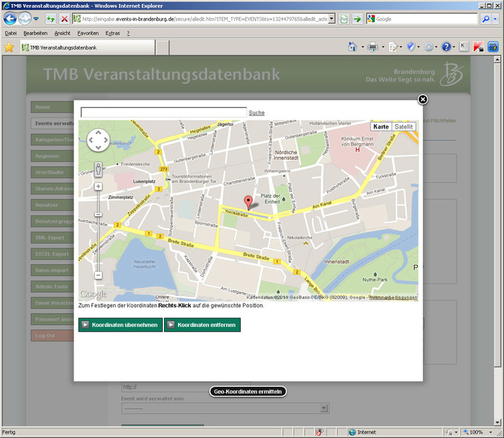
Task: Click the green Go arrow button
Action: coord(357,19)
